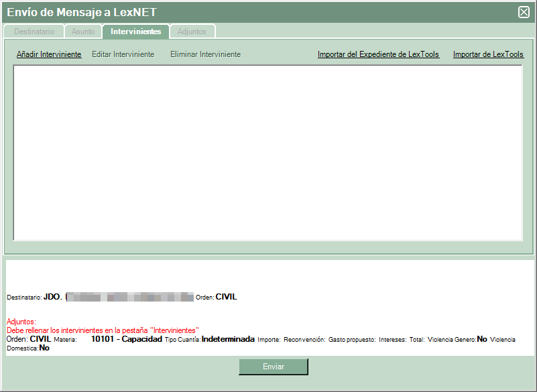
Task: Click the Reconvención label in summary
Action: click(304, 340)
